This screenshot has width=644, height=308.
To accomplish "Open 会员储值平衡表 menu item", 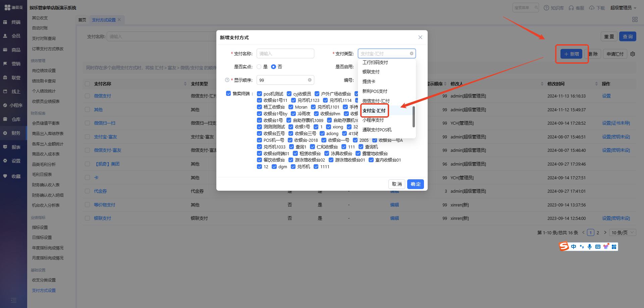I will tap(46, 123).
